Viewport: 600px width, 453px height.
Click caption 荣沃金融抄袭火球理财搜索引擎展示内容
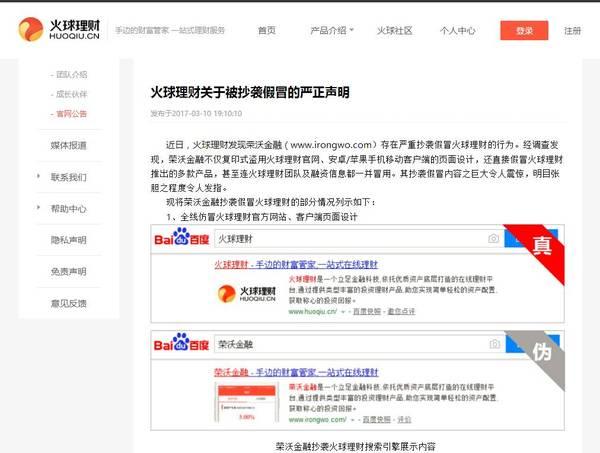[x=355, y=446]
